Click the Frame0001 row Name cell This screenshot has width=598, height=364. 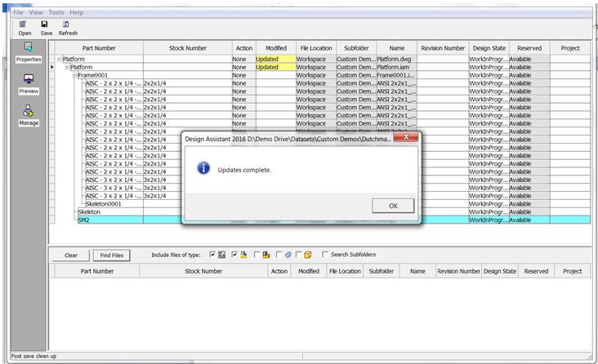397,75
